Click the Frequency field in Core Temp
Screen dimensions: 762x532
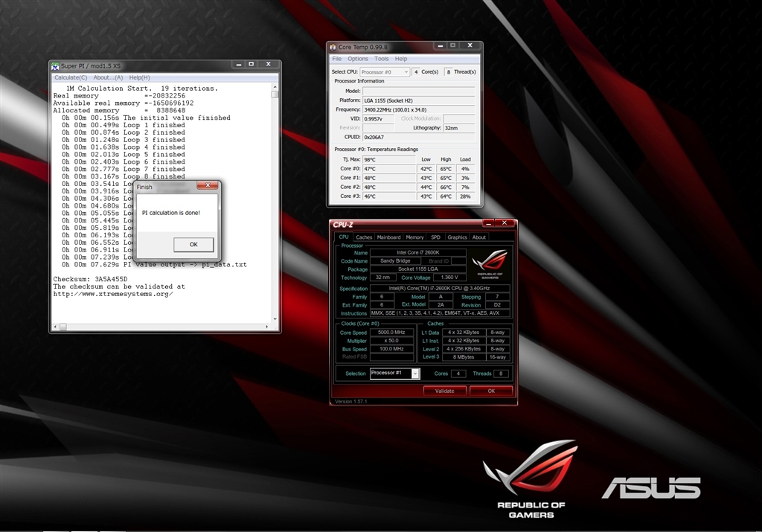pyautogui.click(x=418, y=110)
